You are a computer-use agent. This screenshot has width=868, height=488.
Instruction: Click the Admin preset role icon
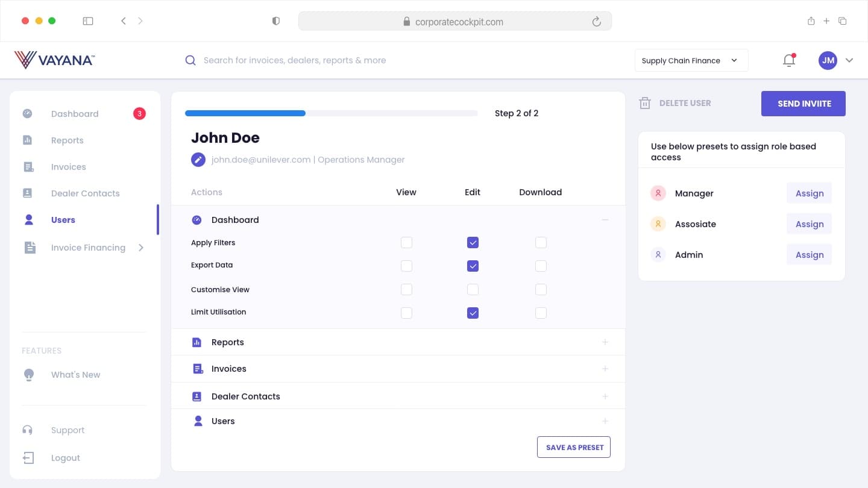click(x=658, y=255)
